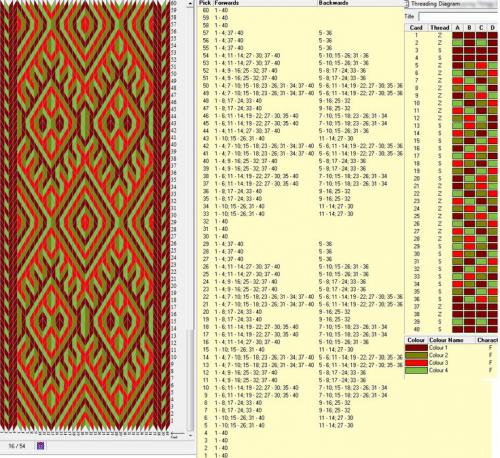Select the Thread column header
This screenshot has width=500, height=458.
(439, 28)
